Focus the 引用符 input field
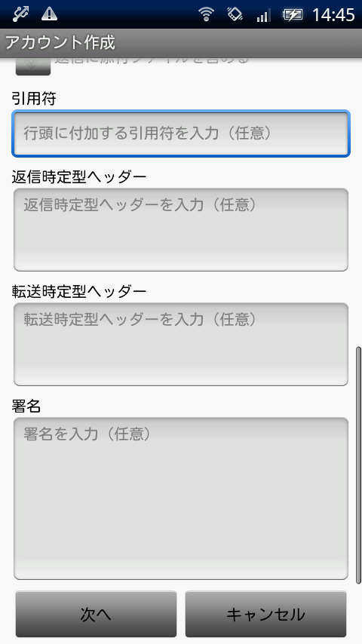 [x=181, y=133]
